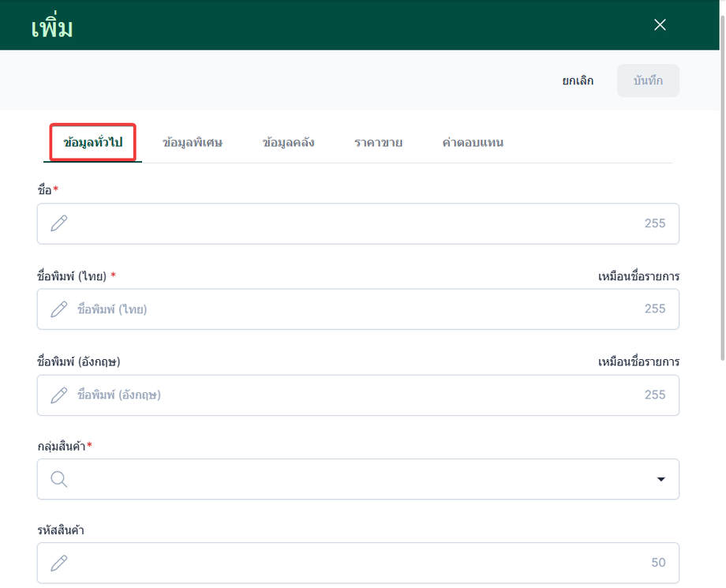
Task: Open the ข้อมูลพิเศษ tab
Action: tap(192, 143)
